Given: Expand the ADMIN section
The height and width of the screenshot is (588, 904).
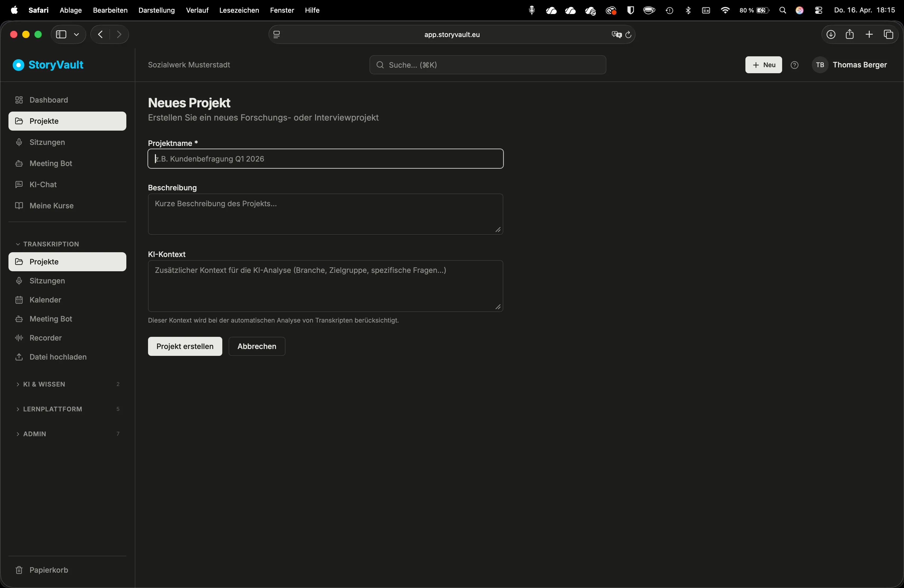Looking at the screenshot, I should (67, 434).
